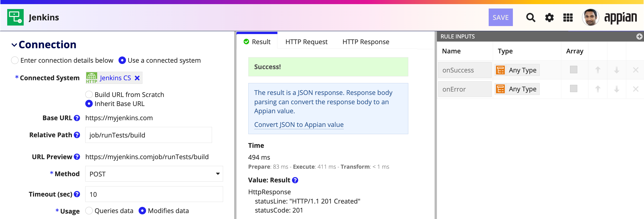Show help for Base URL
The width and height of the screenshot is (644, 219).
[x=77, y=118]
